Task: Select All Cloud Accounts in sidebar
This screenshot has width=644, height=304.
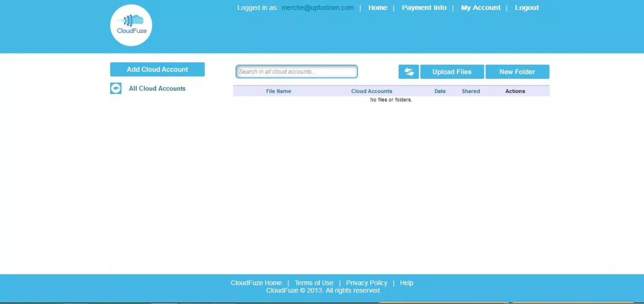Action: click(x=157, y=89)
